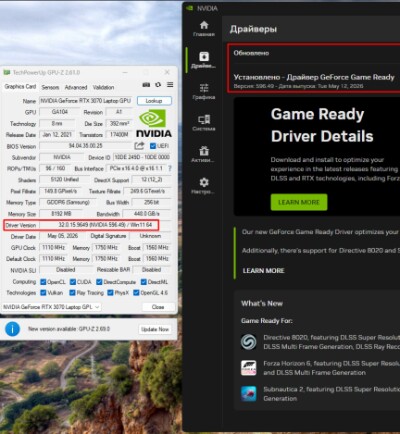400x434 pixels.
Task: Open the System section in NVIDIA sidebar
Action: coord(204,123)
